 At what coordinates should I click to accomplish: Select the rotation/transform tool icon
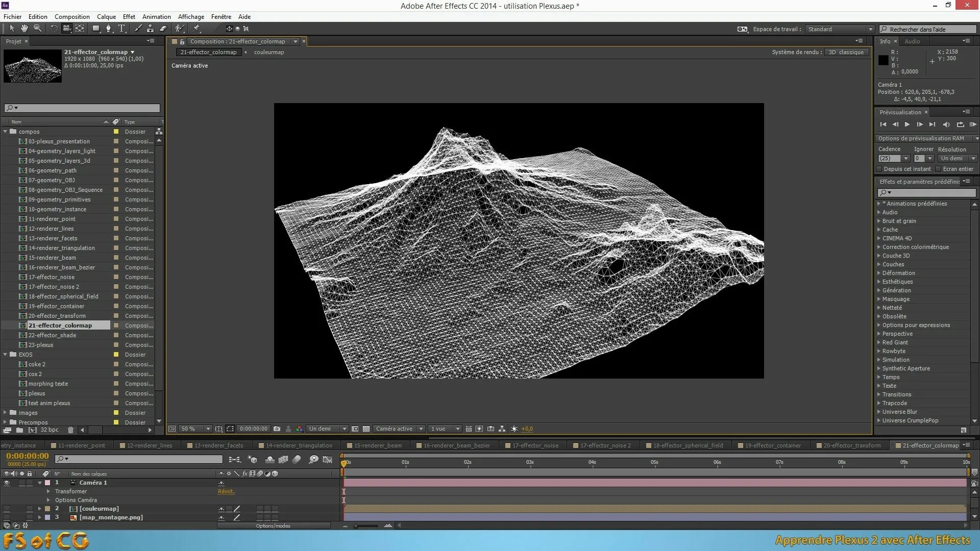(53, 28)
